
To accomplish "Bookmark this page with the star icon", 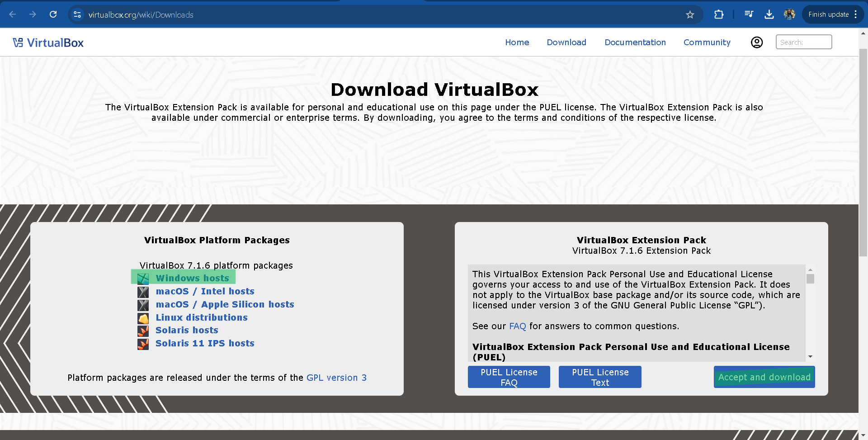I will (x=690, y=14).
